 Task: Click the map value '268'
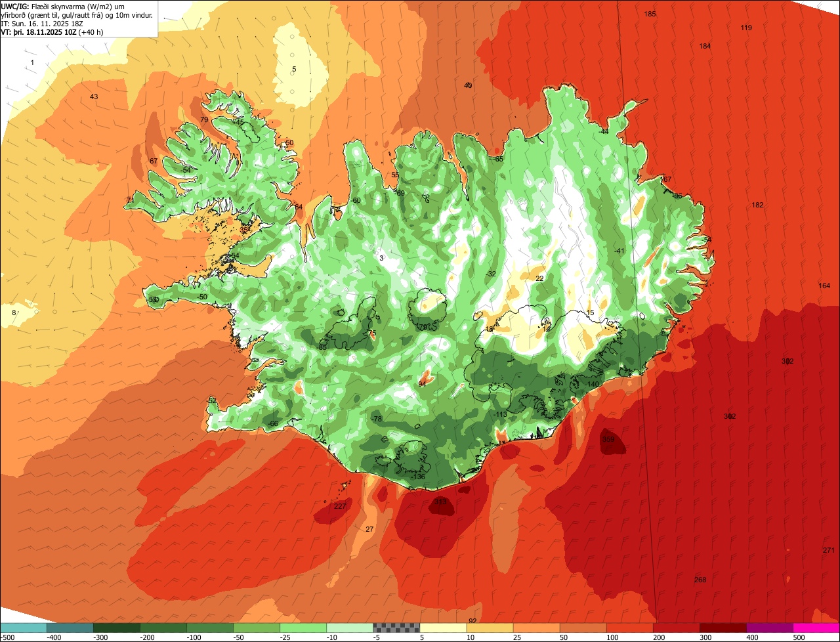(700, 580)
